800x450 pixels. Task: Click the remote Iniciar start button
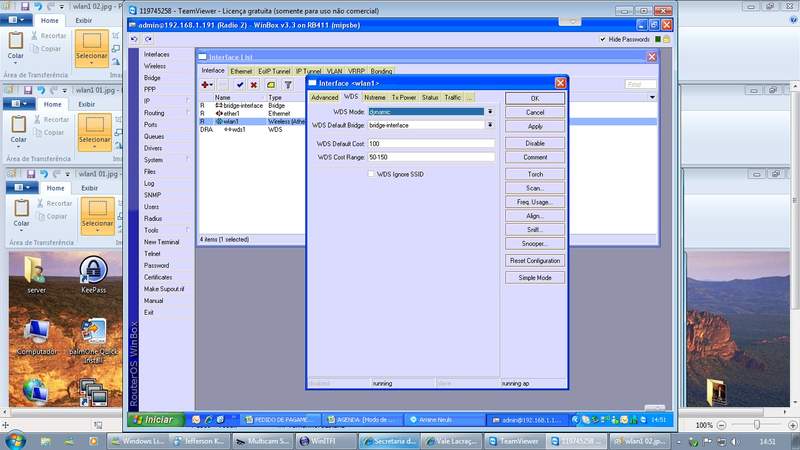155,419
